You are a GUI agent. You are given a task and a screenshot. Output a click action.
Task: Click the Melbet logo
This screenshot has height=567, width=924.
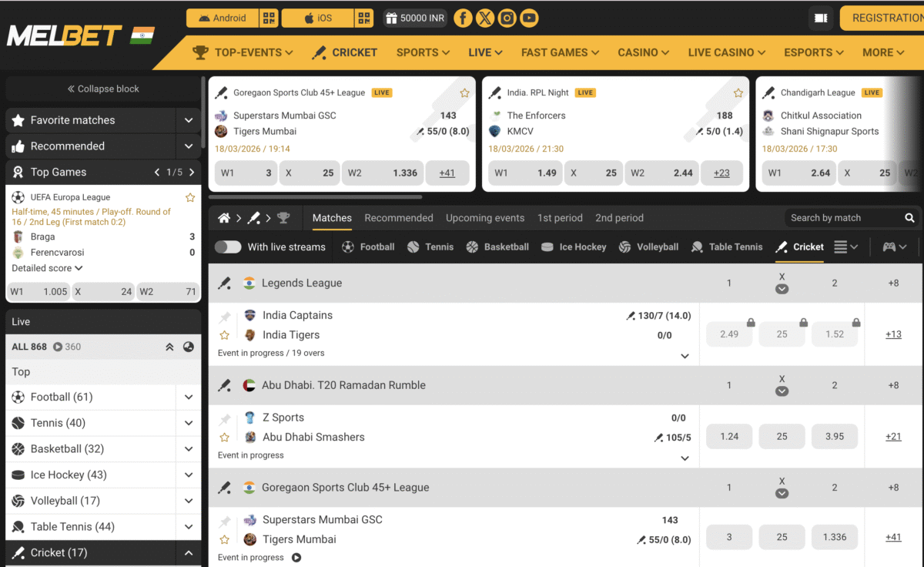click(64, 35)
